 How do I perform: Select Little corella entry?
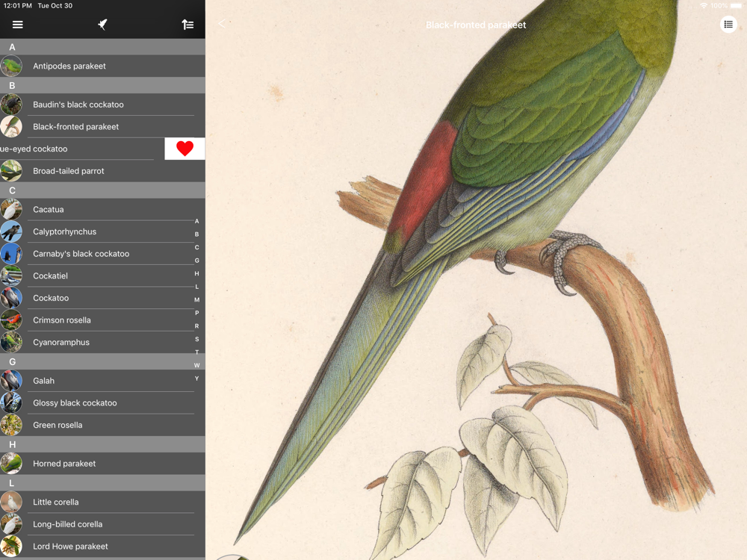pos(102,502)
